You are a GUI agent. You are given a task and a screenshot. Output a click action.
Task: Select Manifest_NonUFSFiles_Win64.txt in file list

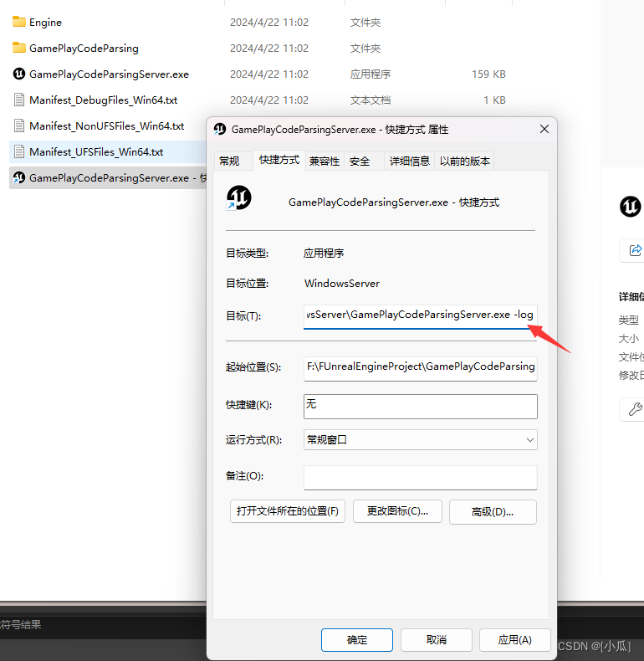point(106,126)
